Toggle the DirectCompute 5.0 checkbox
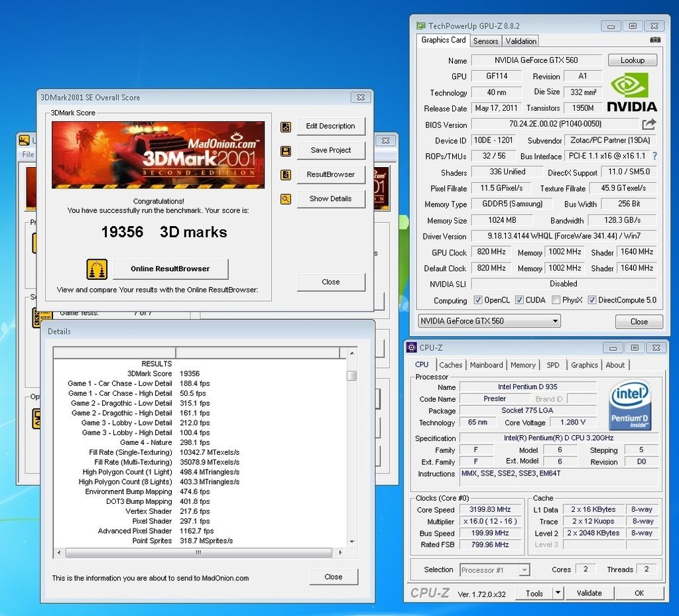Image resolution: width=679 pixels, height=616 pixels. coord(592,300)
